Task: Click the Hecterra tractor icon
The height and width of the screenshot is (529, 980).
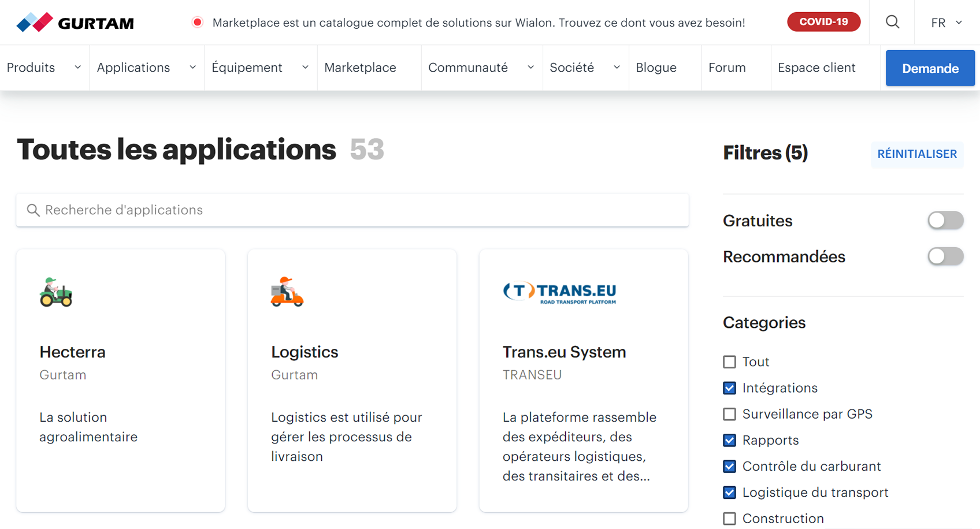Action: 56,292
